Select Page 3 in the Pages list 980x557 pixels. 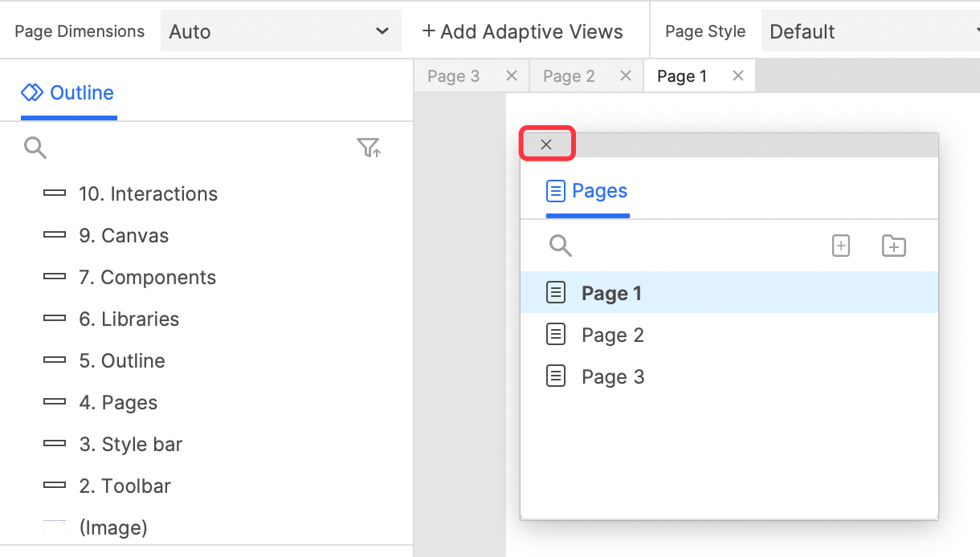click(612, 377)
